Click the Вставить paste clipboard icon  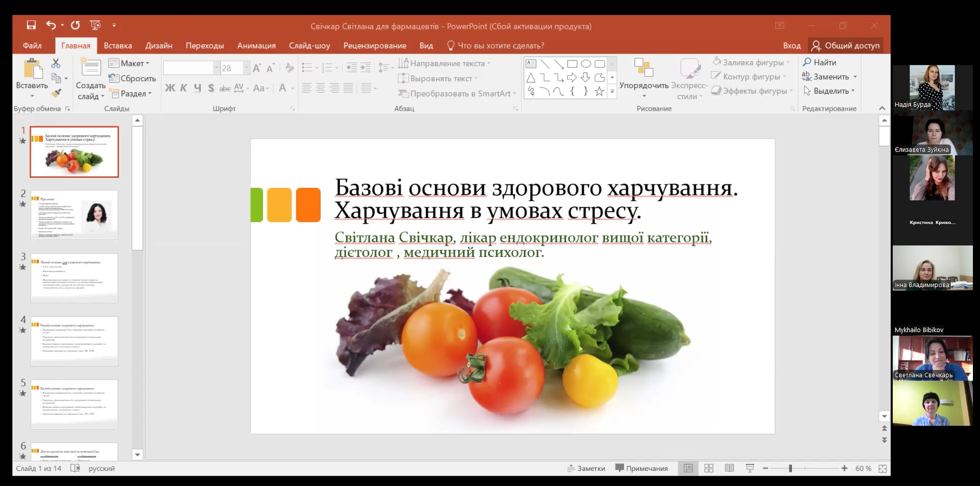(33, 69)
